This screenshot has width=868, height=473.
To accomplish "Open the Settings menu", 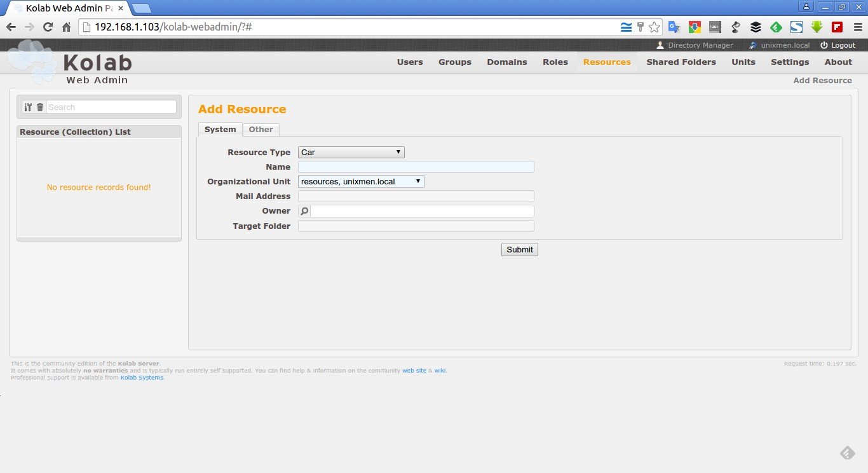I will coord(790,62).
